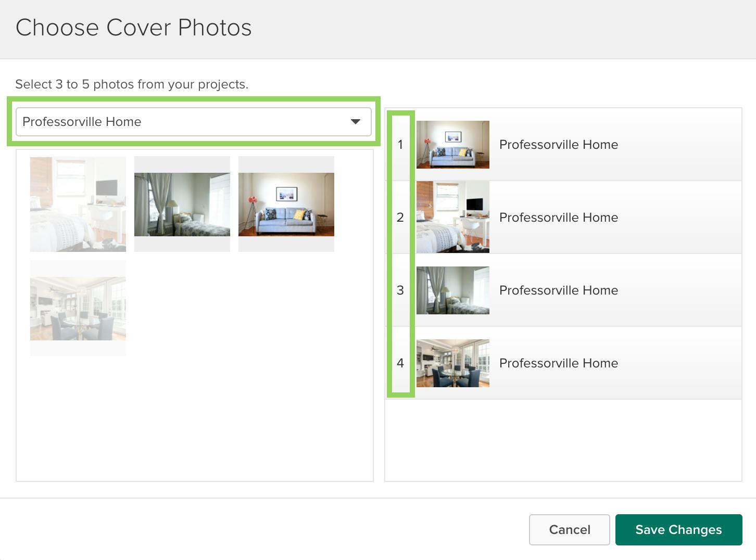Select the faded dining room thumbnail
The width and height of the screenshot is (756, 560).
pos(78,308)
